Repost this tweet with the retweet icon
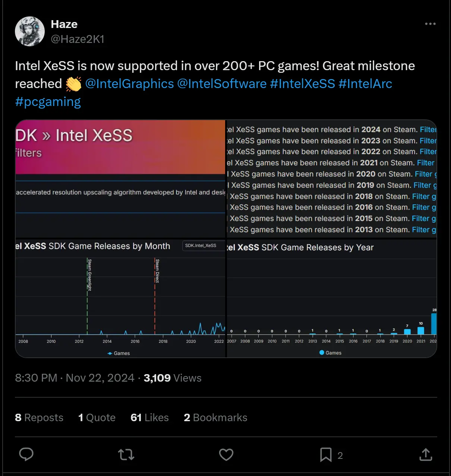 click(126, 454)
